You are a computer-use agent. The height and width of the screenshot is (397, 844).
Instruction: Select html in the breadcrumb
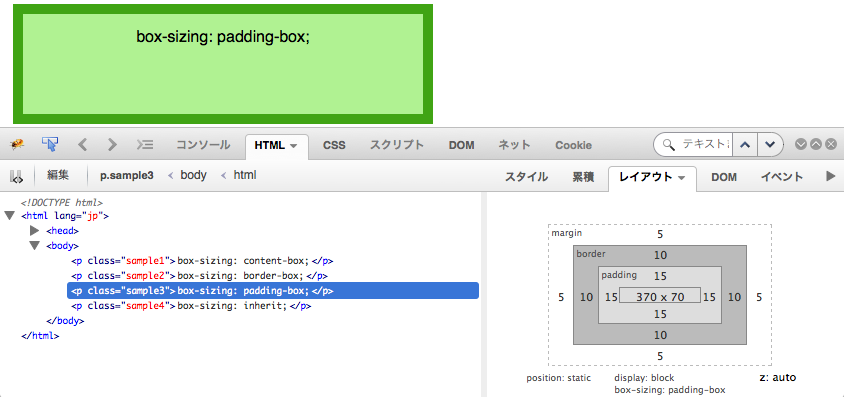point(245,175)
